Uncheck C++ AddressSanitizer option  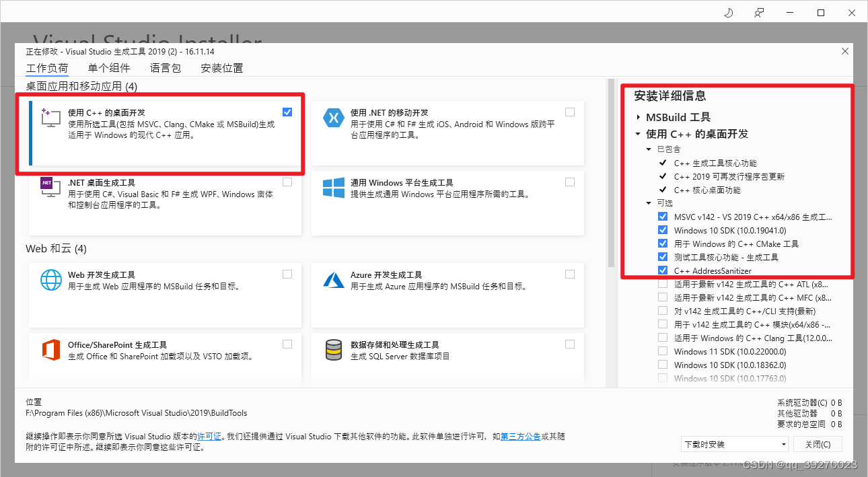pos(663,270)
